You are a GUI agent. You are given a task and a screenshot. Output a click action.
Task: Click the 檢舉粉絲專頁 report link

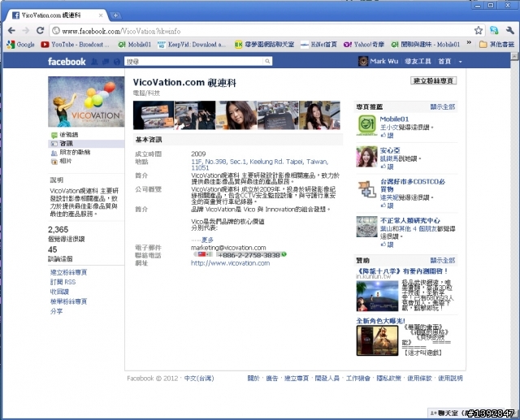pyautogui.click(x=68, y=301)
